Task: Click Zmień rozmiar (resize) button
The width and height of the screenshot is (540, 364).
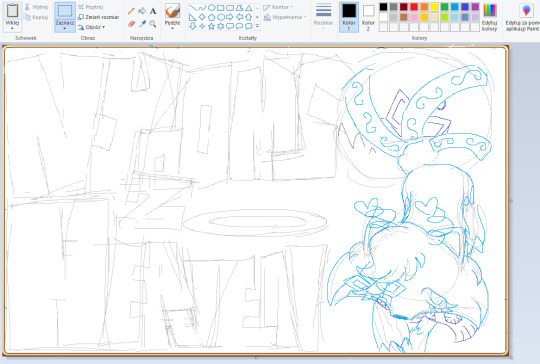Action: [x=98, y=17]
